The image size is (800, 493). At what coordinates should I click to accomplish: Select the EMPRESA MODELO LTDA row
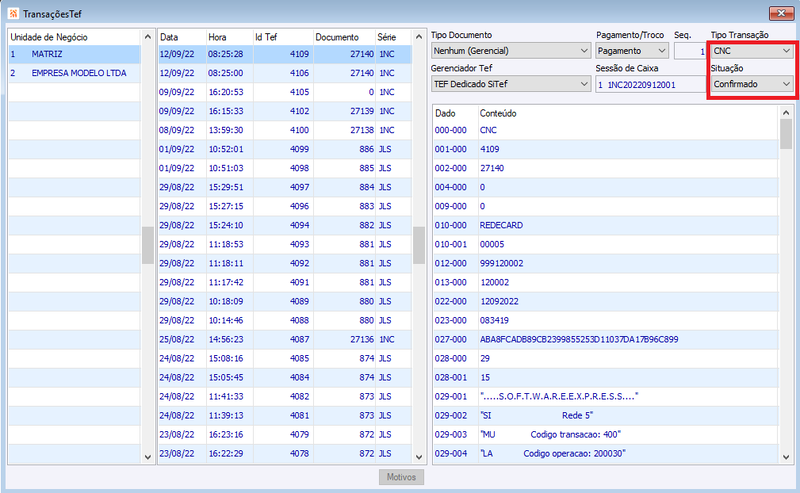(74, 73)
